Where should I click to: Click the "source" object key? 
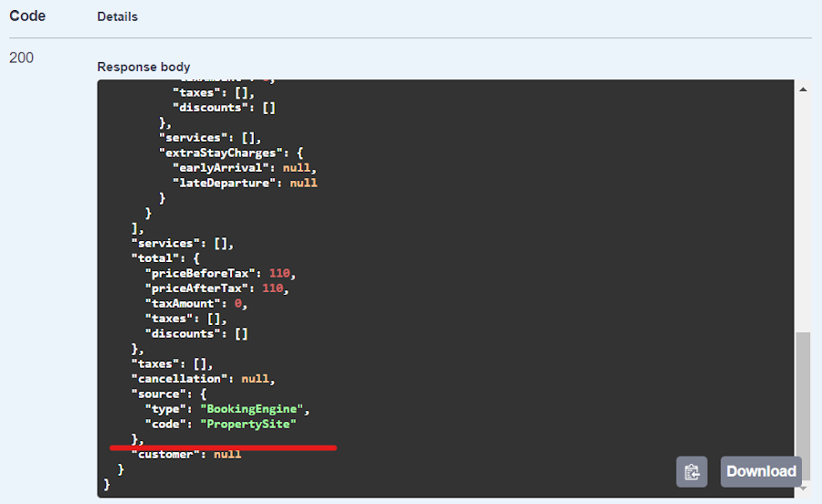(x=155, y=394)
